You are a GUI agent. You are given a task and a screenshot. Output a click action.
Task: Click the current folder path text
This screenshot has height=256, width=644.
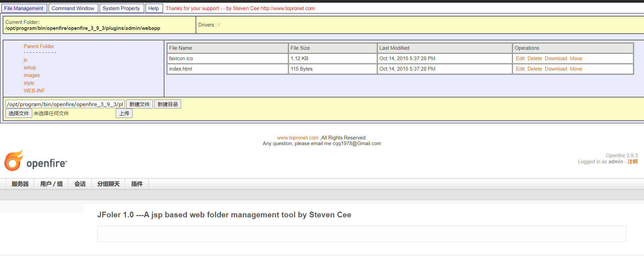tap(83, 28)
